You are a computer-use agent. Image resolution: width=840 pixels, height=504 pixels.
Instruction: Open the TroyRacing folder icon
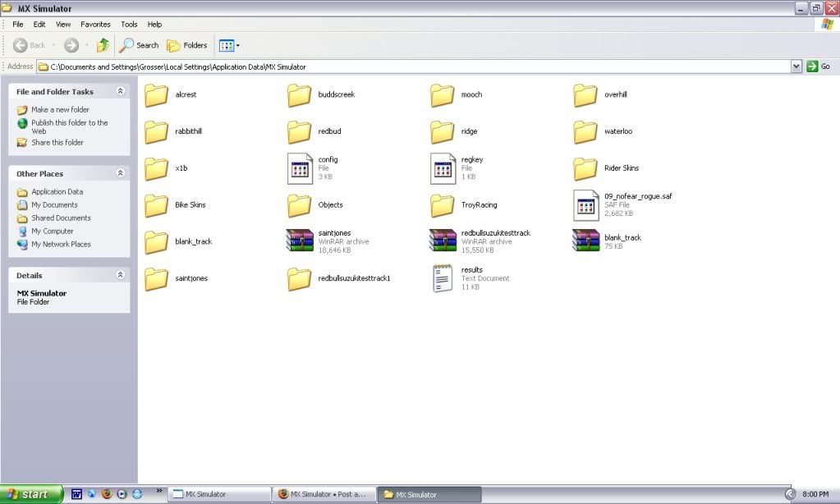pyautogui.click(x=443, y=206)
